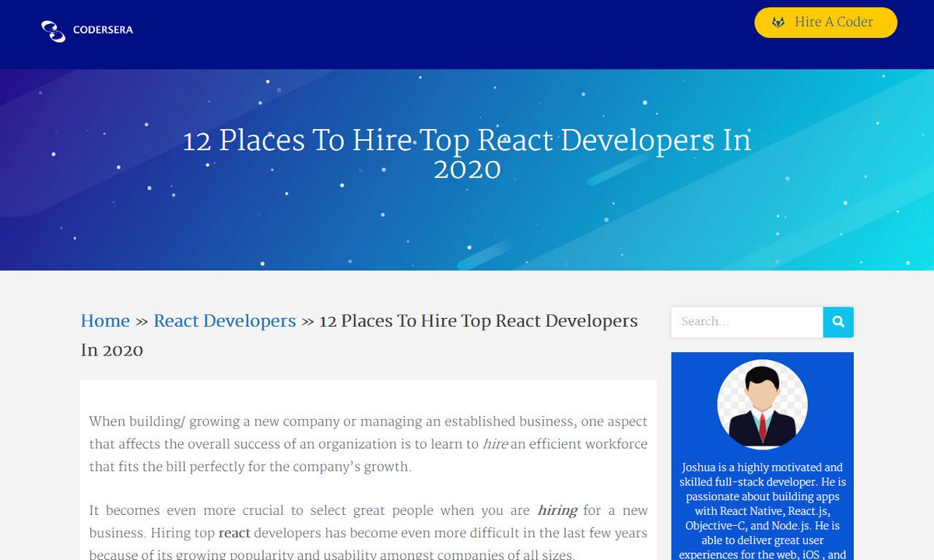Click the current page breadcrumb text
934x560 pixels.
coord(360,335)
